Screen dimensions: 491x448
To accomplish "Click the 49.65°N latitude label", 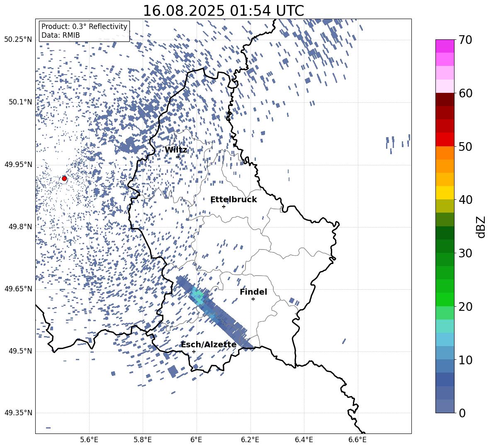I will tap(18, 288).
